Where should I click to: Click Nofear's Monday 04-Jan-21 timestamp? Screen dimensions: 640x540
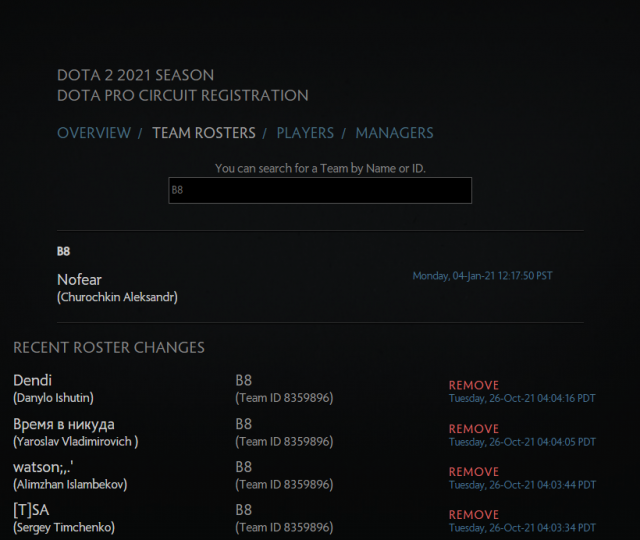[482, 276]
